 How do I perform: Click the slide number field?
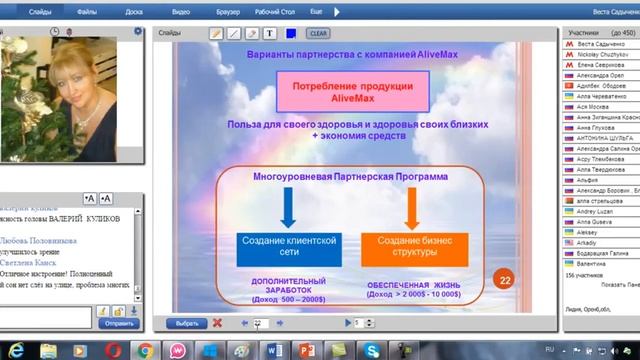[x=261, y=323]
